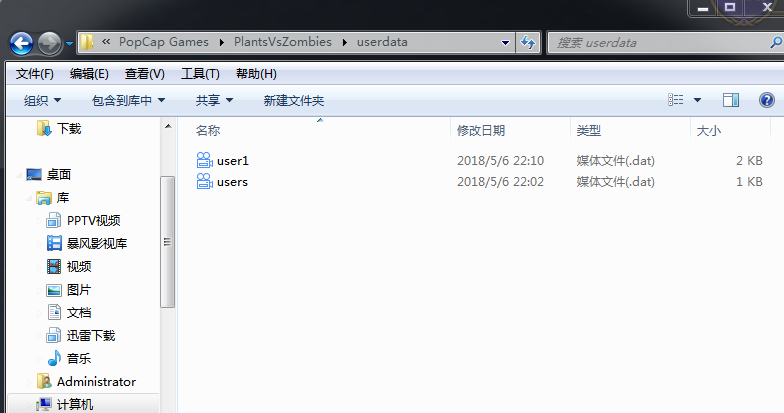Open the 工具(T) menu
The width and height of the screenshot is (784, 413).
200,74
